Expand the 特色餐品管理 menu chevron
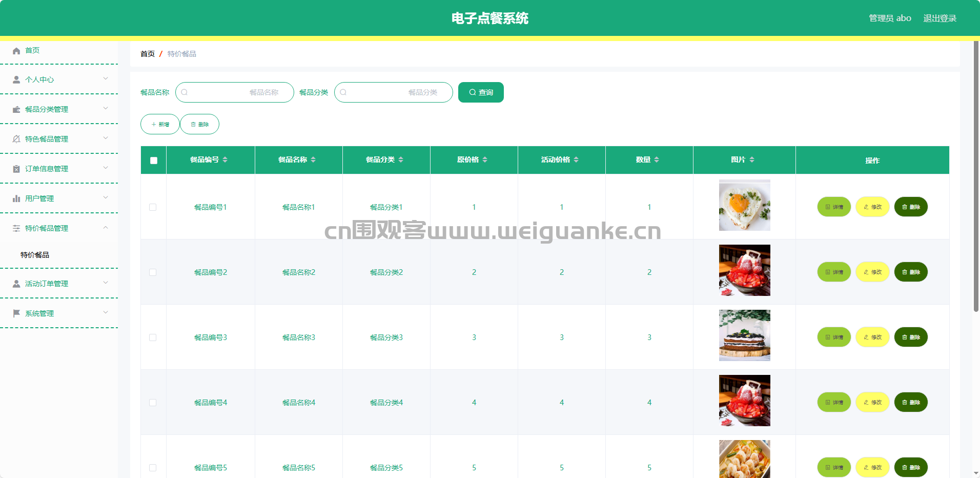This screenshot has height=478, width=980. (x=106, y=138)
